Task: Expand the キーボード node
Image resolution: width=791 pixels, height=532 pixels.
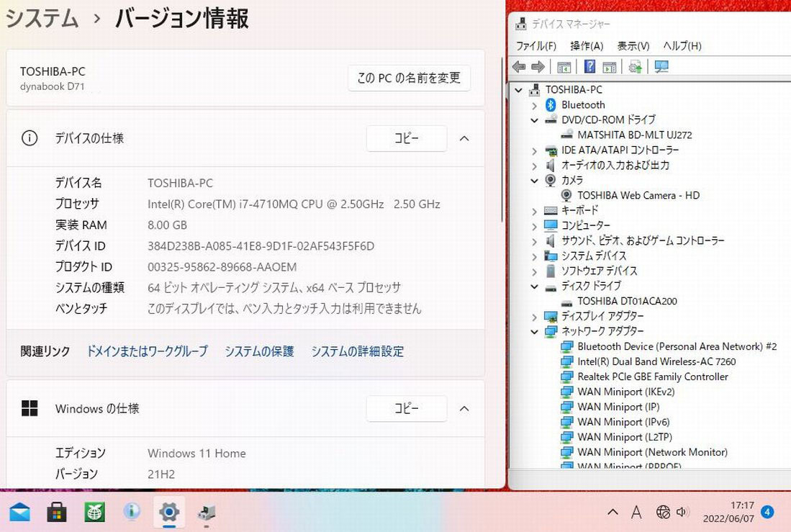Action: coord(534,211)
